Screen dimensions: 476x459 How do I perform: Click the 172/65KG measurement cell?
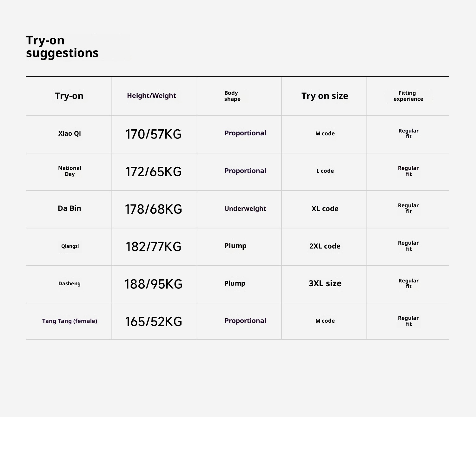[x=154, y=171]
